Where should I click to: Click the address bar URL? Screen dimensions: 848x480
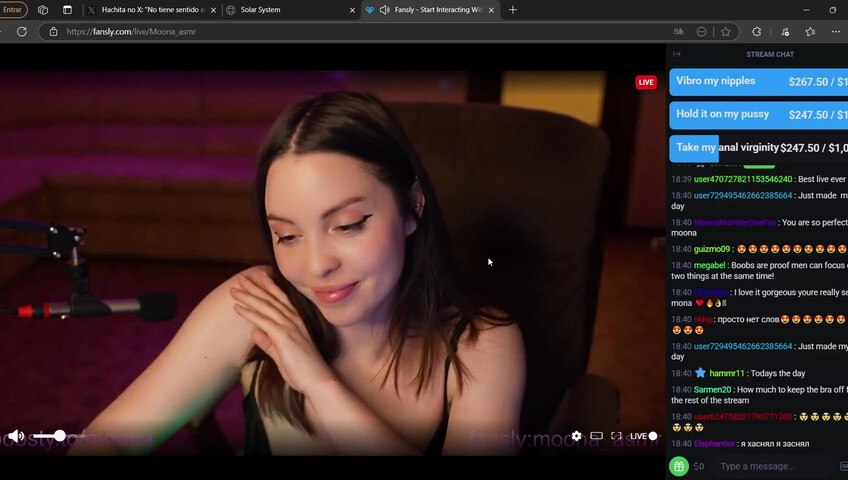(131, 31)
